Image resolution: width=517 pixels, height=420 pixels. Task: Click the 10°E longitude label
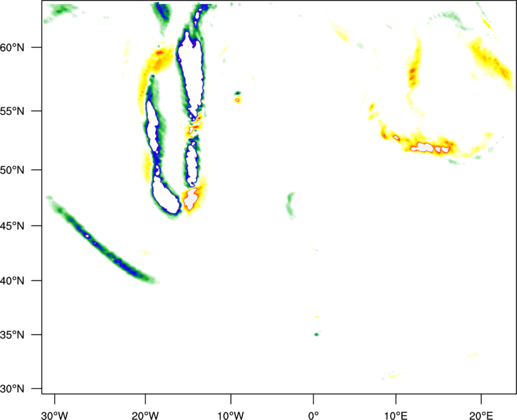[396, 415]
